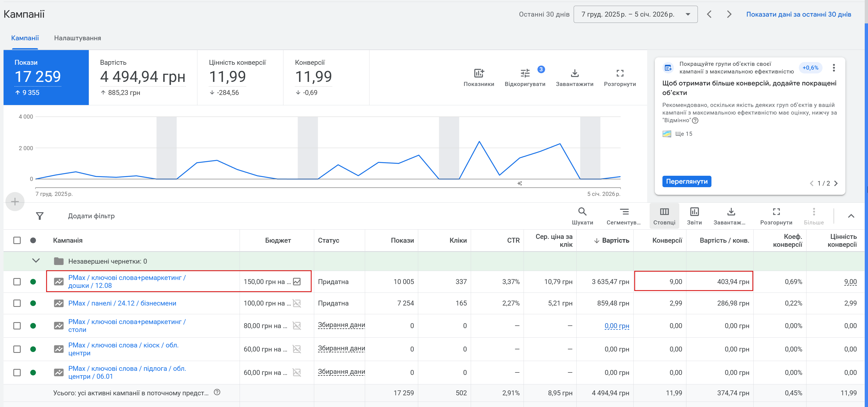
Task: Expand the table with the Розгорнути icon
Action: pyautogui.click(x=776, y=212)
